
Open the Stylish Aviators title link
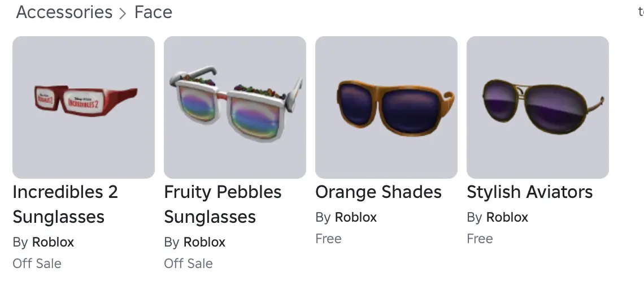[x=530, y=192]
